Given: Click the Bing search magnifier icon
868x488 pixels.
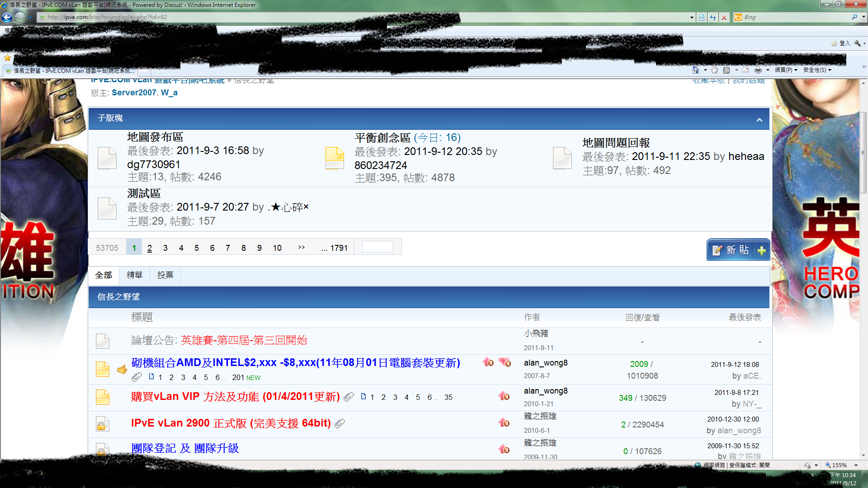Looking at the screenshot, I should tap(854, 17).
